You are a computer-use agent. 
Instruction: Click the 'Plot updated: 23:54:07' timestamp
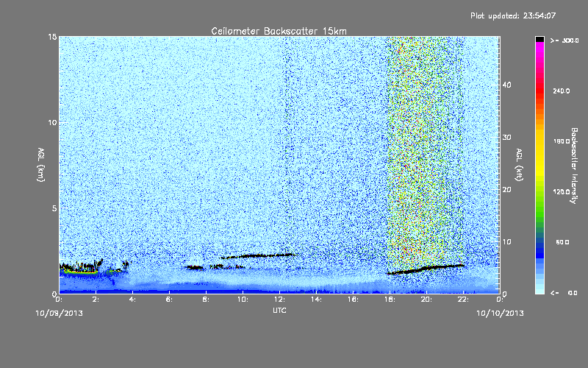click(x=513, y=15)
